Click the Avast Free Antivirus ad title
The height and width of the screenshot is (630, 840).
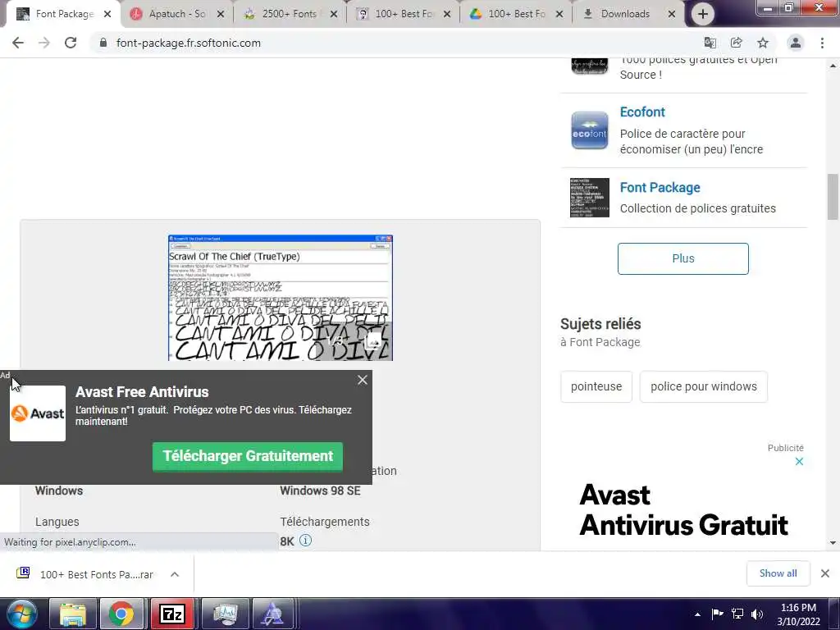[x=142, y=391]
